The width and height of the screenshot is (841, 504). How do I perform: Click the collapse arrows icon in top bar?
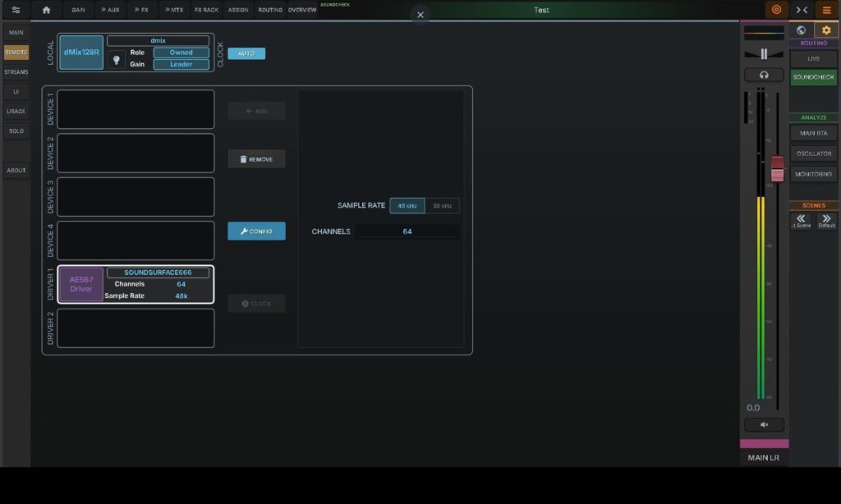[802, 10]
